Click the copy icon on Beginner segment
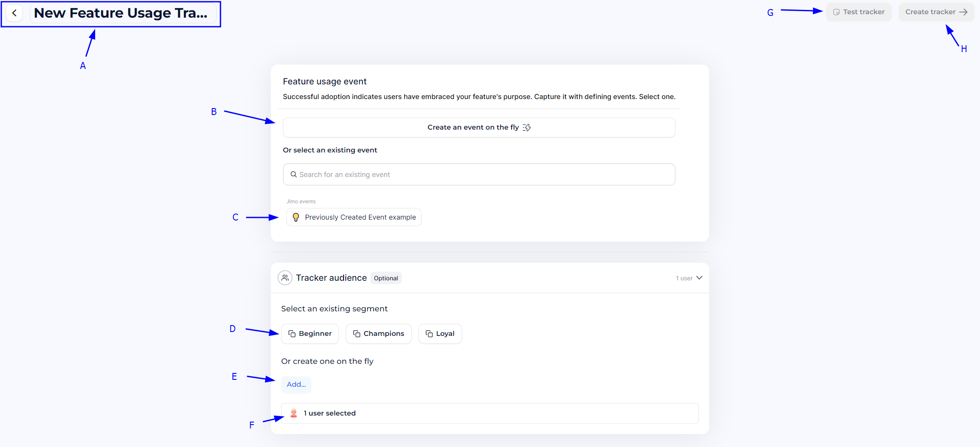This screenshot has height=447, width=980. (292, 334)
